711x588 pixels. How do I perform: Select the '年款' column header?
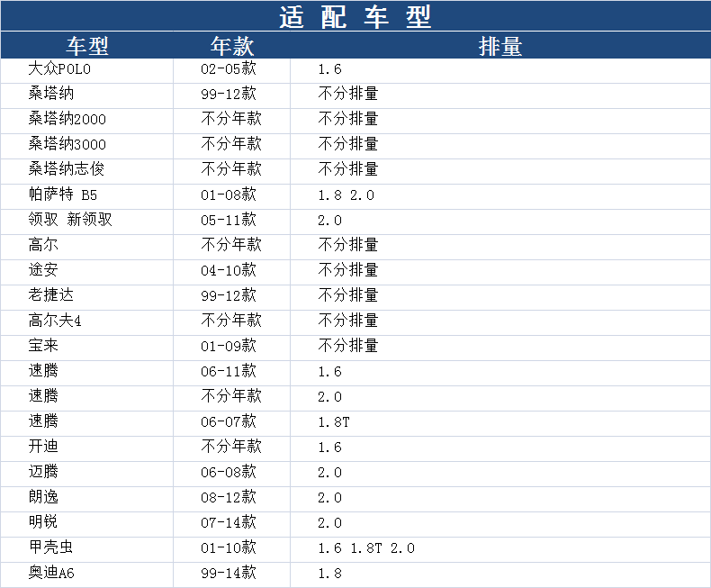231,46
